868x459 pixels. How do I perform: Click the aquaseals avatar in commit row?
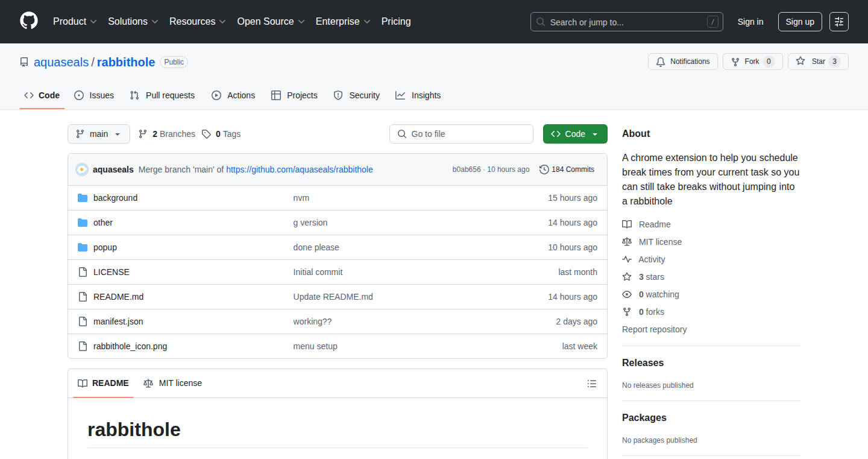coord(82,169)
